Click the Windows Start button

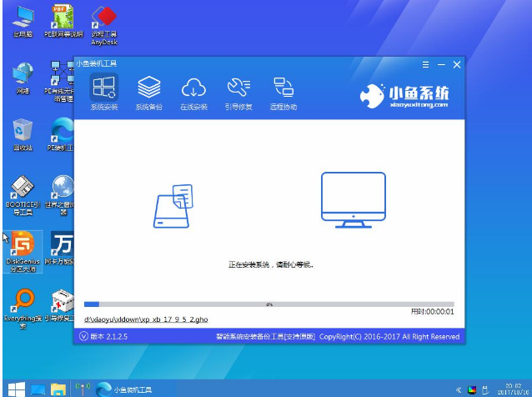click(13, 389)
